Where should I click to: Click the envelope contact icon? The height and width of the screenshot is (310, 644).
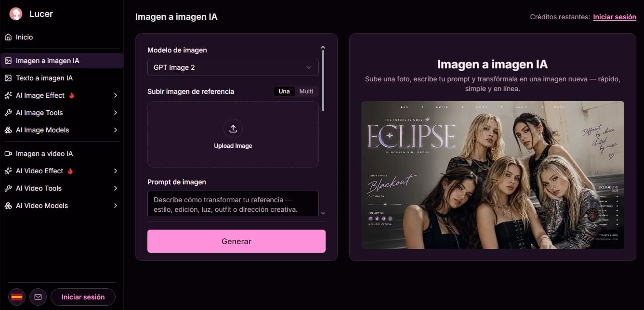38,297
